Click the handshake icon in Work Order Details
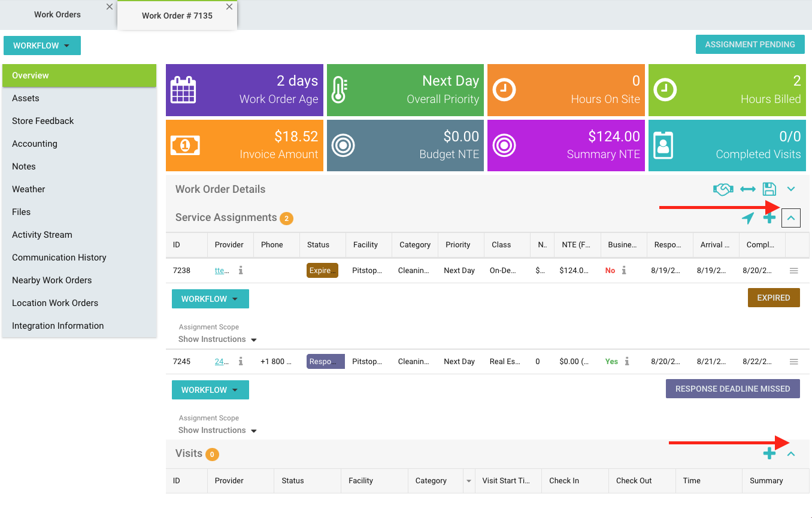Screen dimensions: 812x518 (x=723, y=189)
